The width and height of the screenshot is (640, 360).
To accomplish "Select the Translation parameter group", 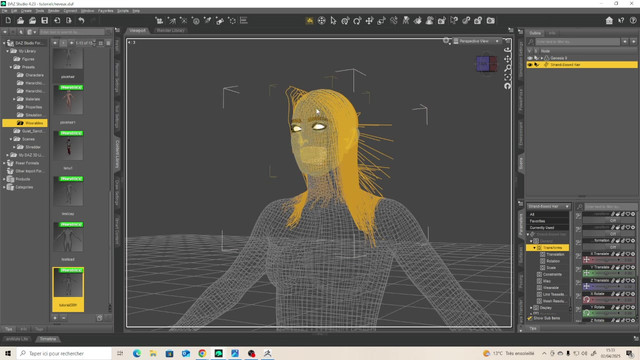I will tap(555, 254).
